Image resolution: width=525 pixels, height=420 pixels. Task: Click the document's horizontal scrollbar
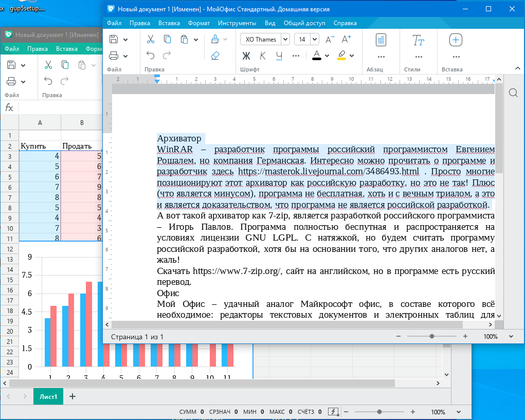[287, 324]
